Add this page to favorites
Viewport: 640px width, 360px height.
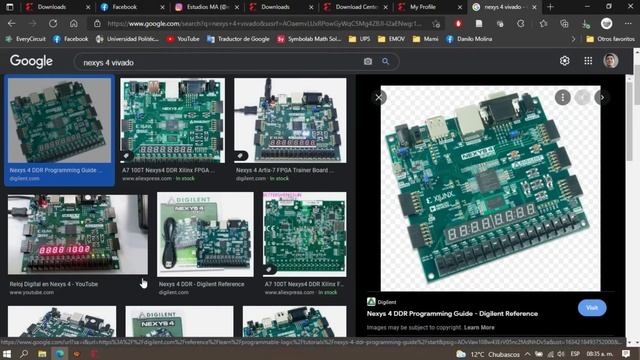click(436, 24)
